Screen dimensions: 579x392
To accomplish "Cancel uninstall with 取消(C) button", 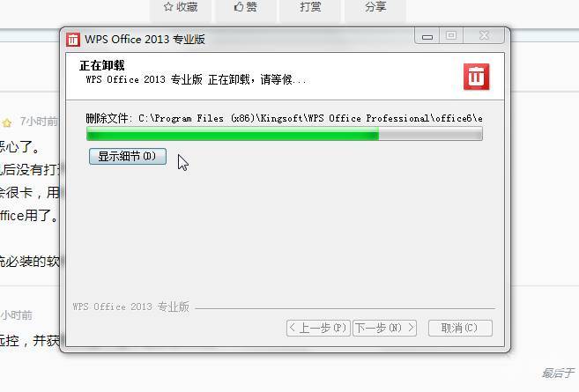I will (460, 328).
